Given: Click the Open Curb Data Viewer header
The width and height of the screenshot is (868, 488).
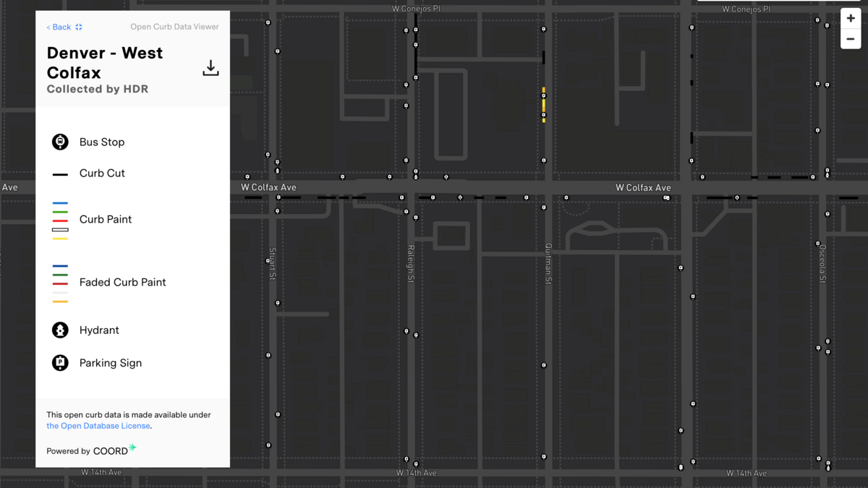Looking at the screenshot, I should click(174, 26).
